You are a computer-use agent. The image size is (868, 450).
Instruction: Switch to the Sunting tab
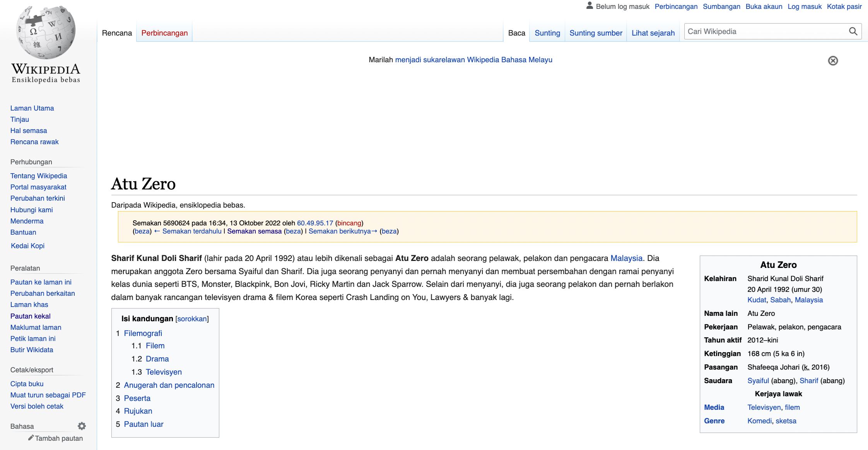[547, 33]
